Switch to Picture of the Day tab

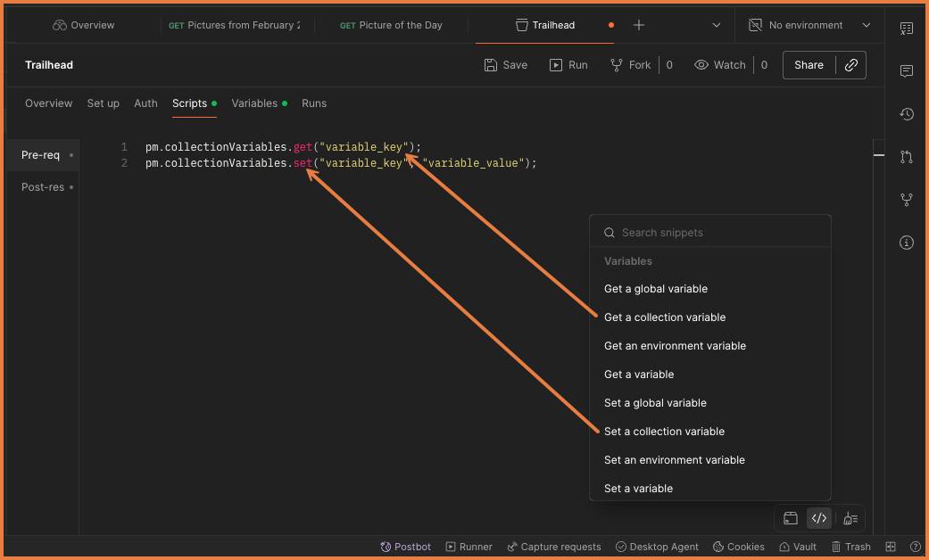pyautogui.click(x=391, y=25)
